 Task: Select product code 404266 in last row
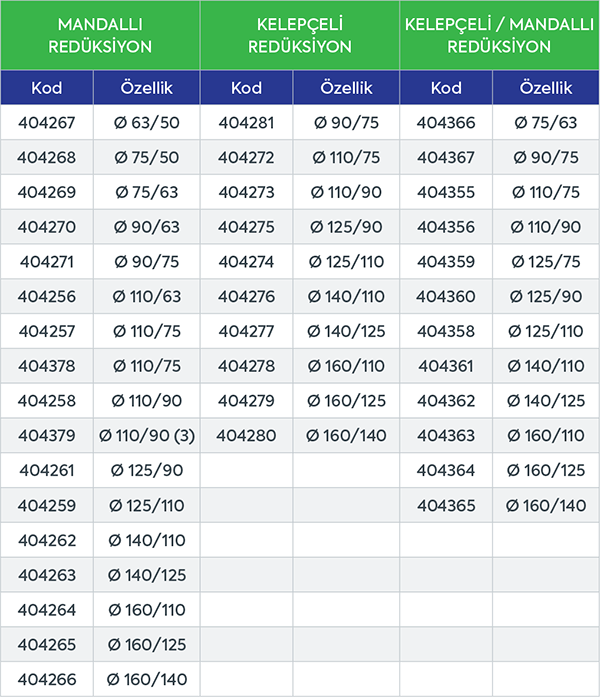click(47, 680)
